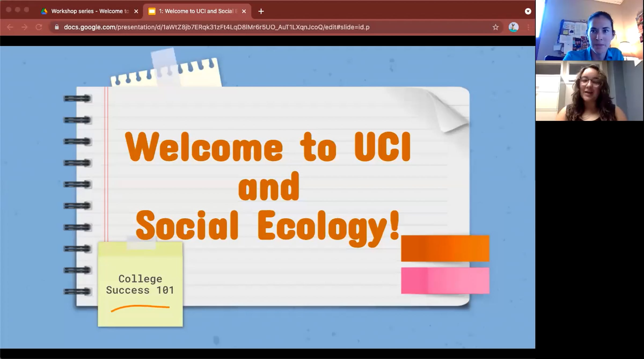Select the Welcome to UCI and Social tab
644x359 pixels.
(x=194, y=11)
